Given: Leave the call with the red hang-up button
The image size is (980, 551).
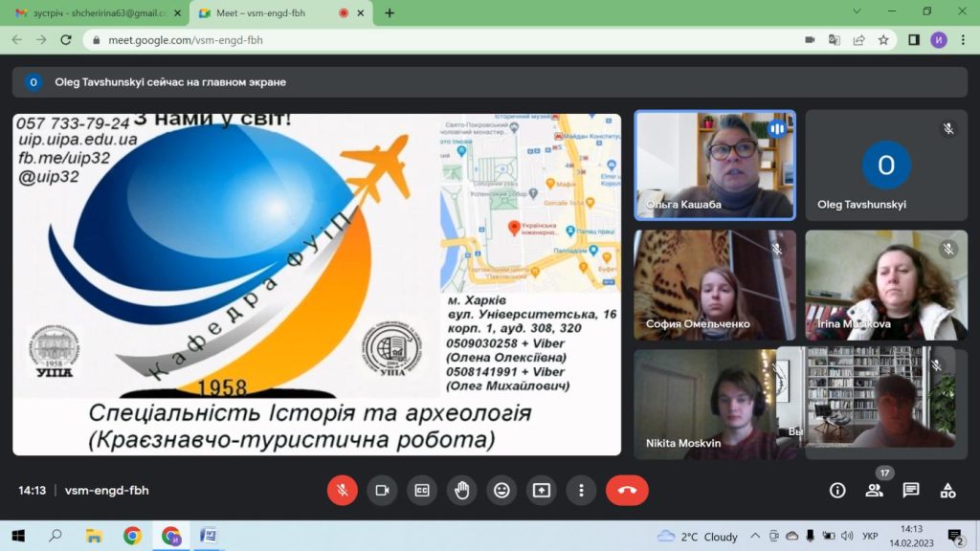Looking at the screenshot, I should [627, 491].
